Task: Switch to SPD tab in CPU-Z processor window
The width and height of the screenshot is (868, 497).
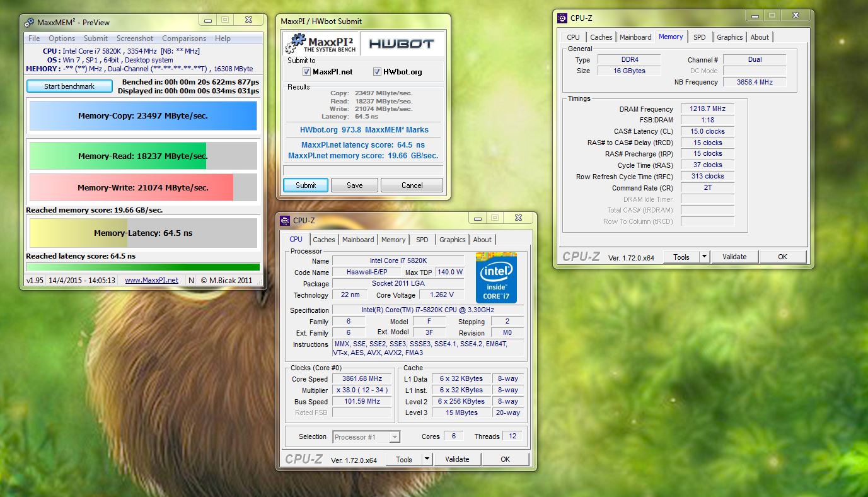Action: tap(422, 240)
